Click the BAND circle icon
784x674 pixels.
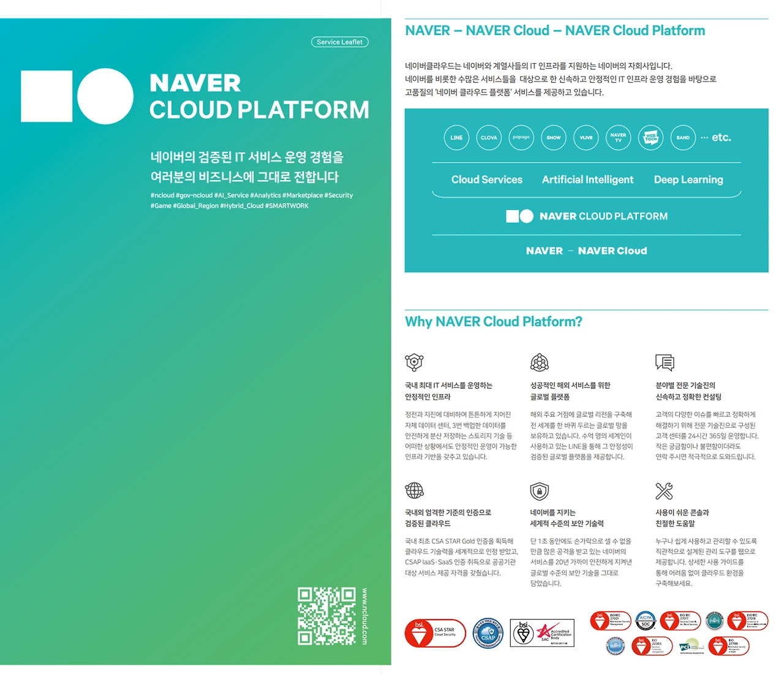point(683,138)
